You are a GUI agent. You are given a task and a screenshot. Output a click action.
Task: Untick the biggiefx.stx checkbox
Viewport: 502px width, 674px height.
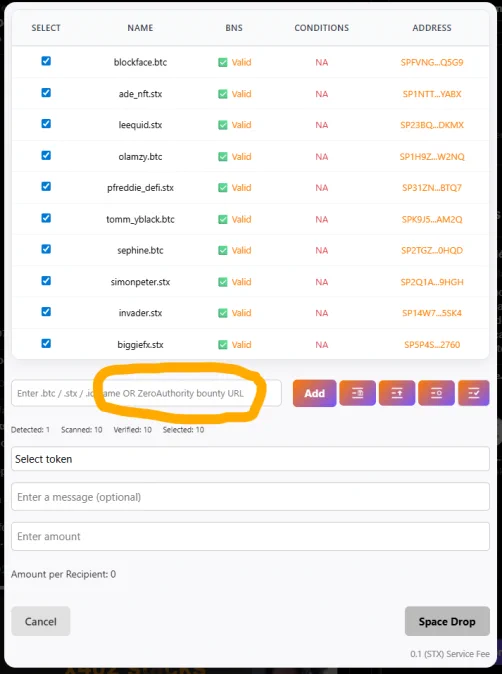pyautogui.click(x=46, y=343)
